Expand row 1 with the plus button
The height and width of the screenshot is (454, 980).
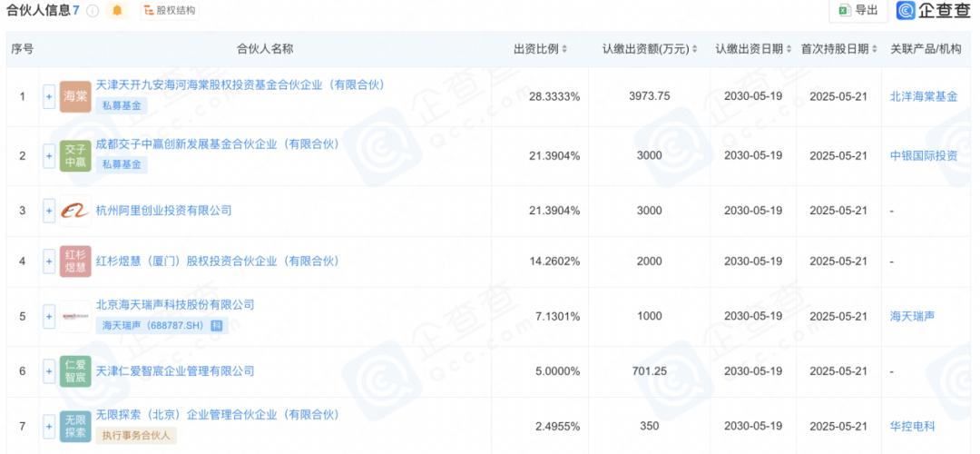49,97
